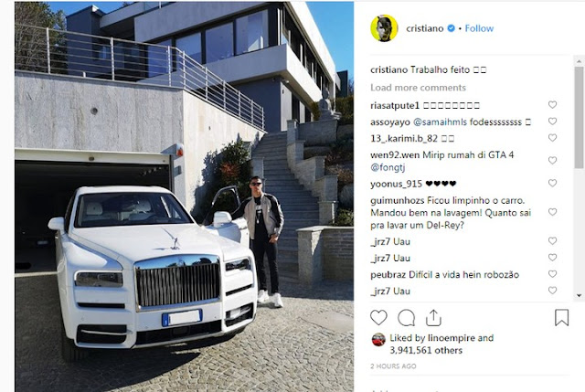The height and width of the screenshot is (392, 585).
Task: Open yoonus_915's profile
Action: [396, 184]
